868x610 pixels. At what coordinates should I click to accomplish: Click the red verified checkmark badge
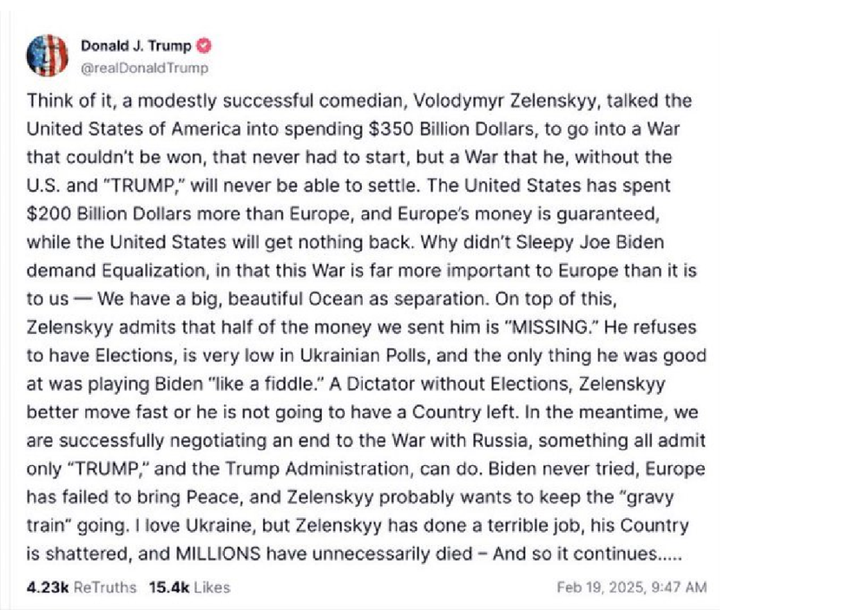pyautogui.click(x=204, y=46)
